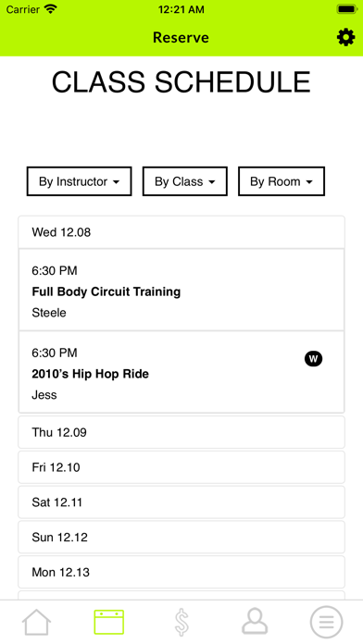Select the calendar schedule tab icon

click(x=109, y=622)
